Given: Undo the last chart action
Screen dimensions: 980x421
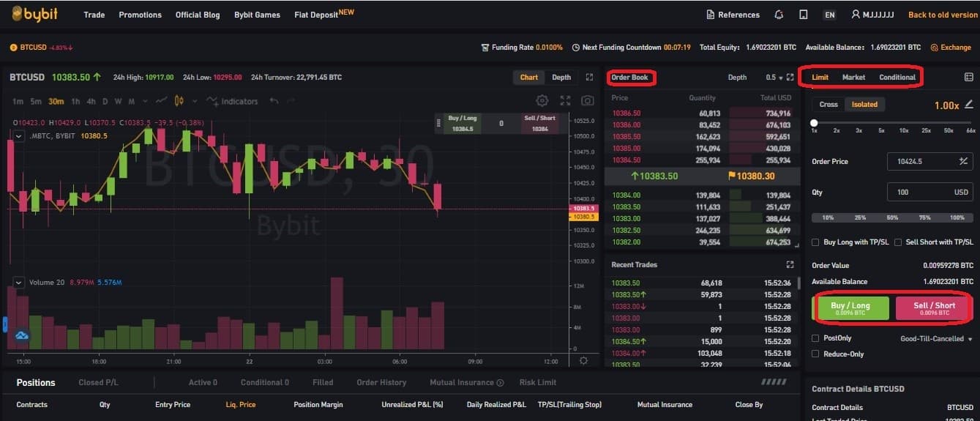Looking at the screenshot, I should pos(274,101).
